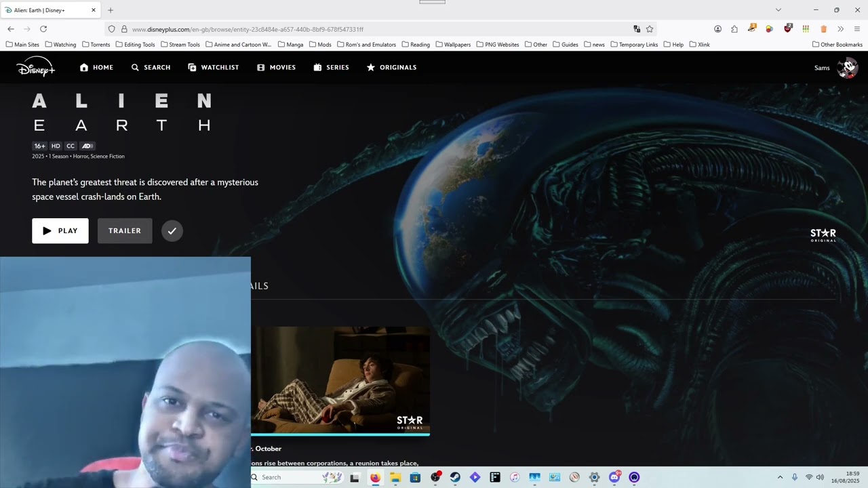Open the Main Sites bookmark folder
The height and width of the screenshot is (488, 868).
coord(22,45)
